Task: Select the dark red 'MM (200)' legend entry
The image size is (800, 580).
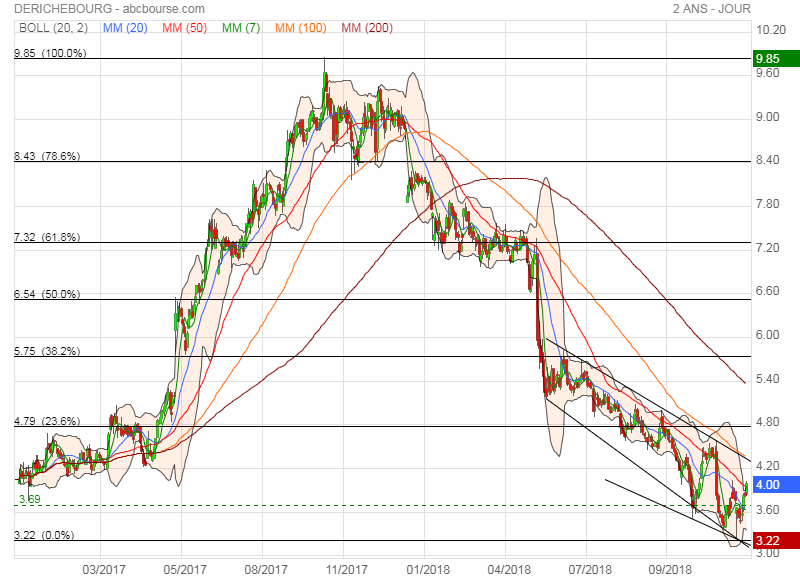Action: point(367,28)
